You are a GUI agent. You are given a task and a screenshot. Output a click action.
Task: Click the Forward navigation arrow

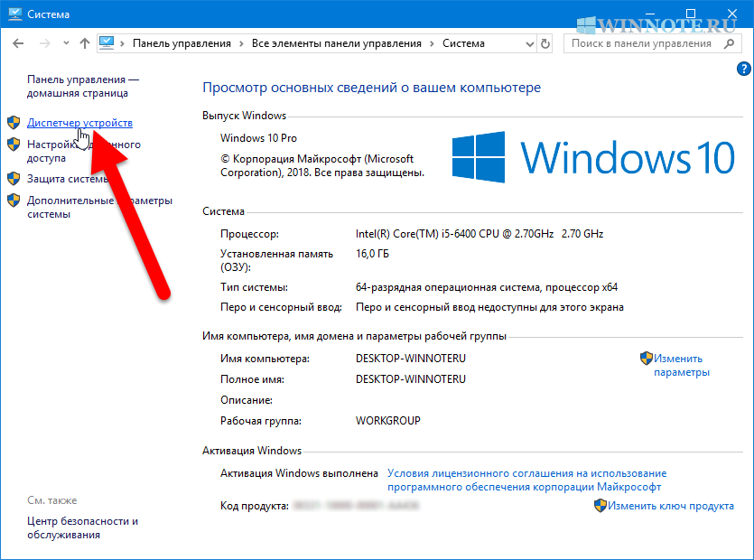coord(45,43)
